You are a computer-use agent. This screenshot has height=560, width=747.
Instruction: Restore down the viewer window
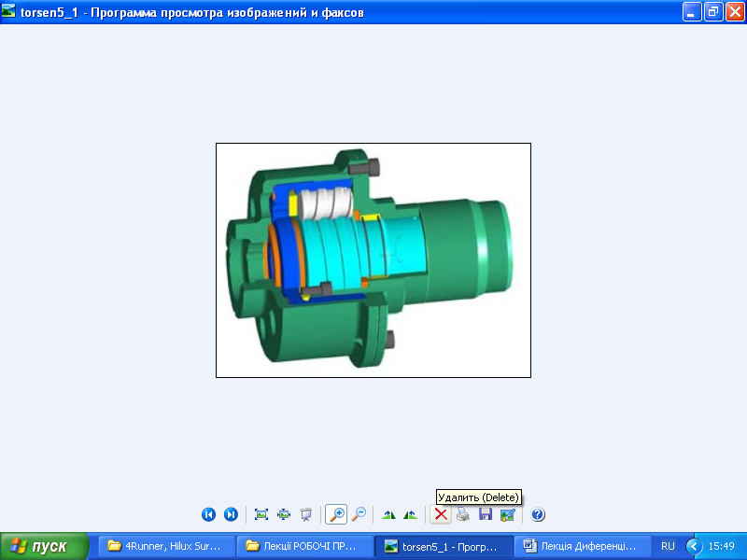point(713,12)
